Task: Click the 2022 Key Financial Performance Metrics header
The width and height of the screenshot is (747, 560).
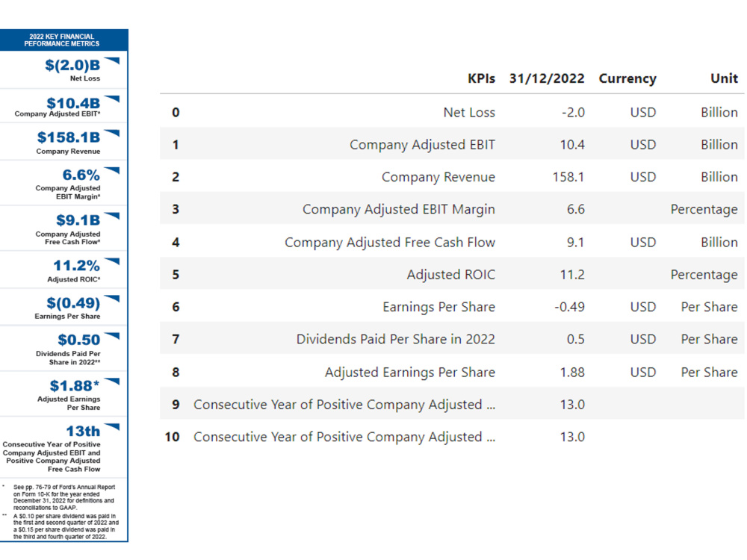Action: coord(63,40)
